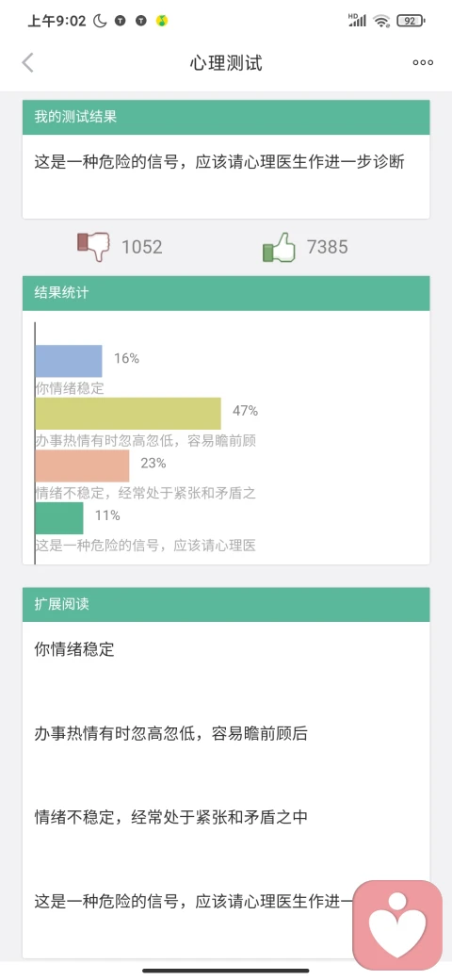452x980 pixels.
Task: Open 办事热情有时忽高忽低 reading entry
Action: pyautogui.click(x=170, y=734)
